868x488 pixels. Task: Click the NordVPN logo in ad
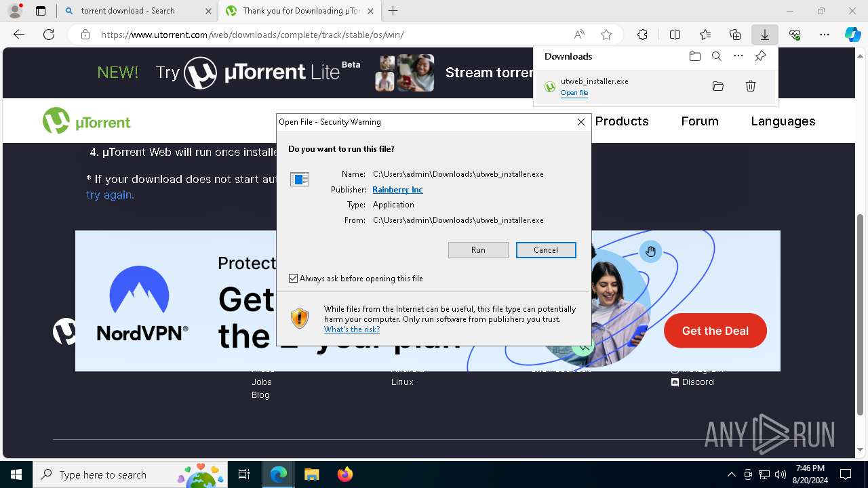click(142, 304)
